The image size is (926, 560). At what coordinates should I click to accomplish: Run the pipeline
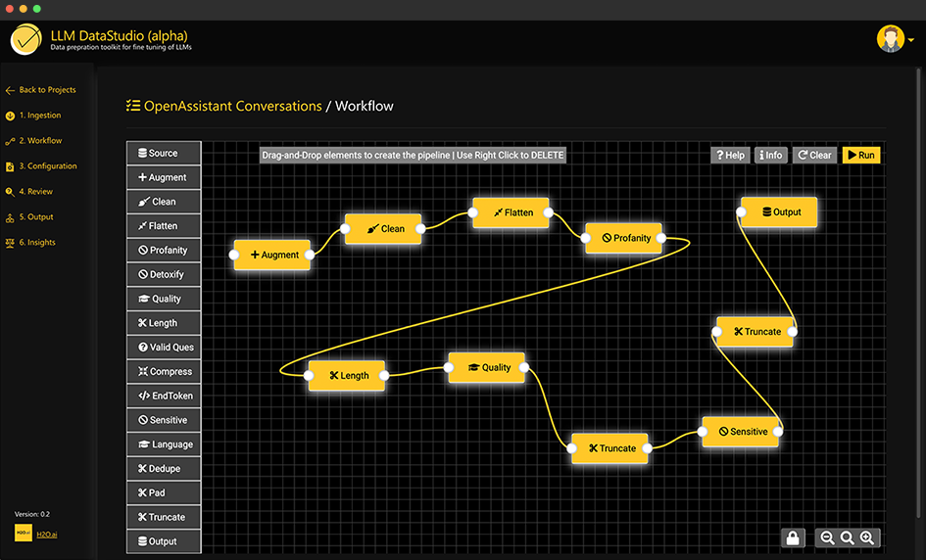861,156
